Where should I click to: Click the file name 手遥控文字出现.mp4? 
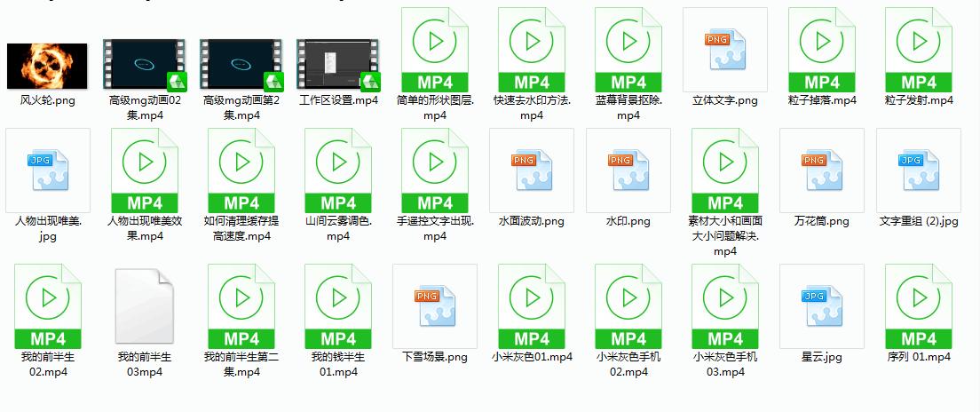point(435,229)
